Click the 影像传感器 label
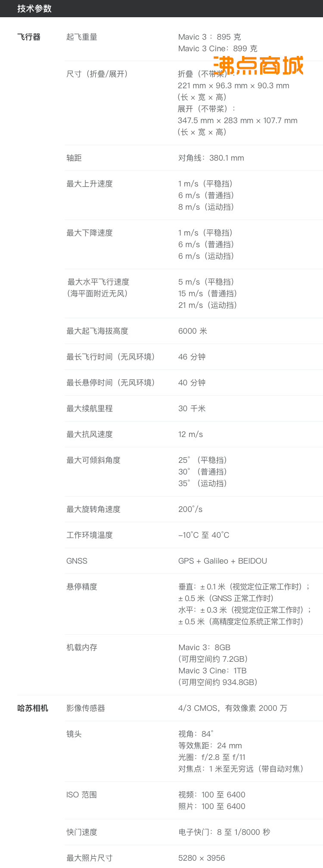The image size is (323, 868). (86, 708)
